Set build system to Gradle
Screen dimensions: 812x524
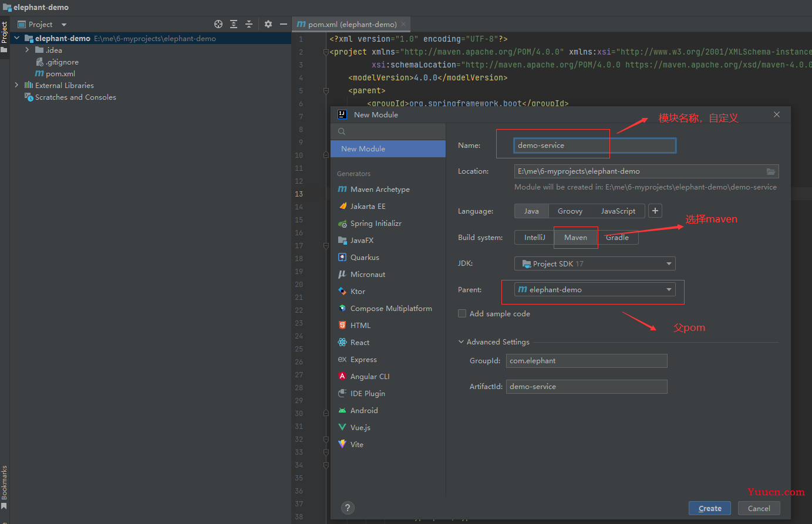(x=617, y=237)
